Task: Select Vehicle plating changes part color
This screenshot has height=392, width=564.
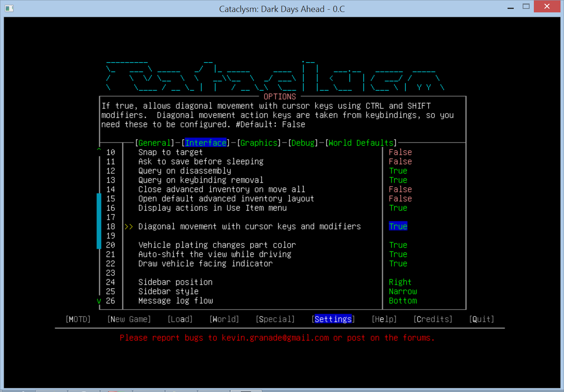Action: point(217,245)
